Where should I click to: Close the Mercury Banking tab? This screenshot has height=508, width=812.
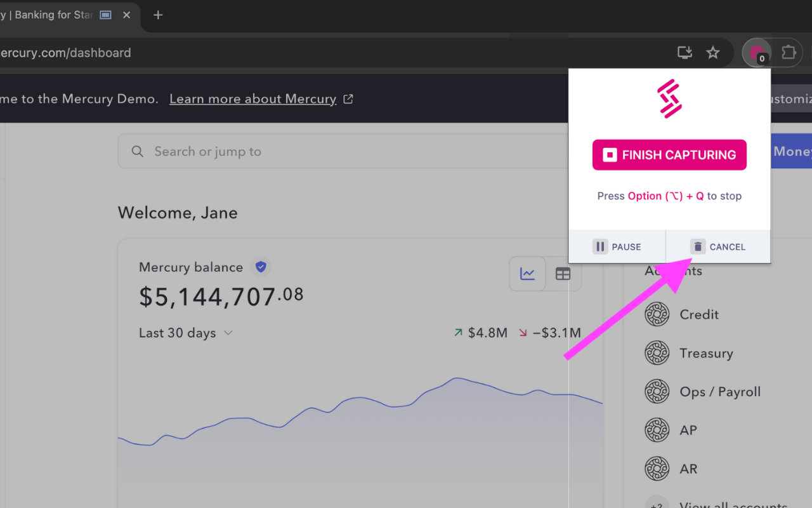click(126, 15)
